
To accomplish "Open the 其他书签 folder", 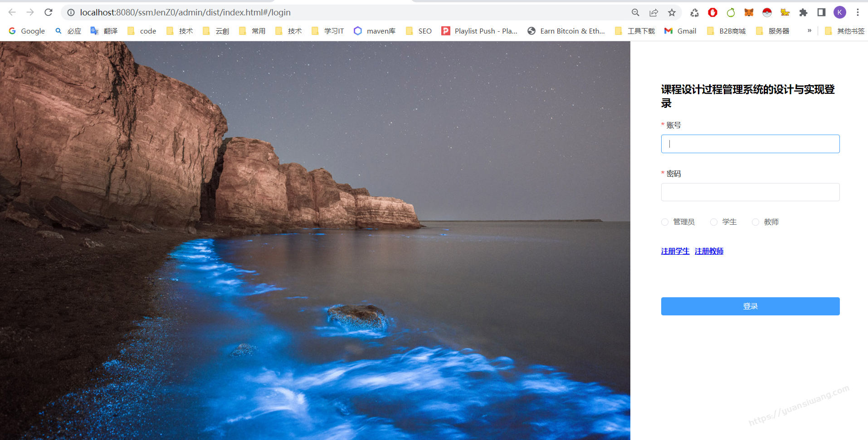I will pos(844,31).
